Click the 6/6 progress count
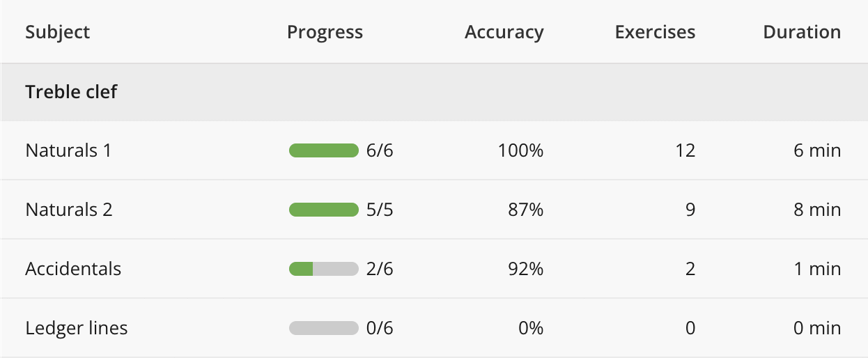This screenshot has width=868, height=358. [380, 150]
